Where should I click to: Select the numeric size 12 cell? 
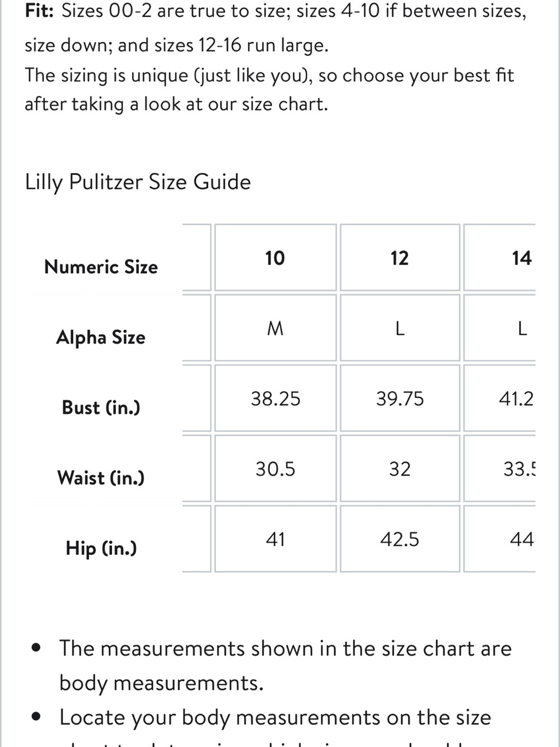click(x=400, y=258)
